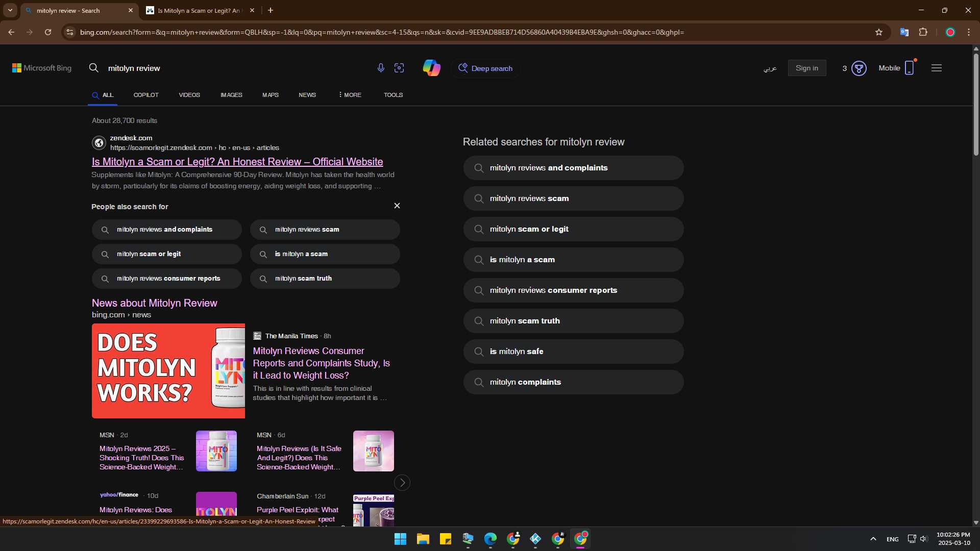Click the Google Translate extension icon

tap(904, 32)
